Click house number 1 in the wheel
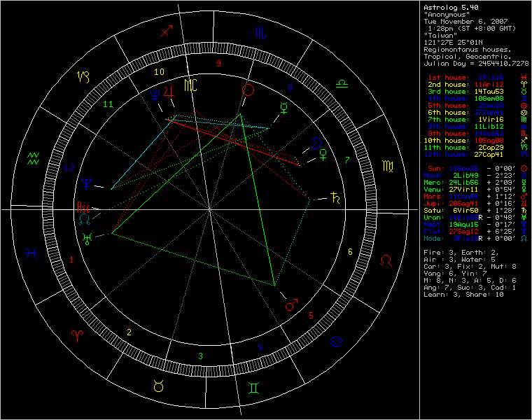 tap(71, 260)
